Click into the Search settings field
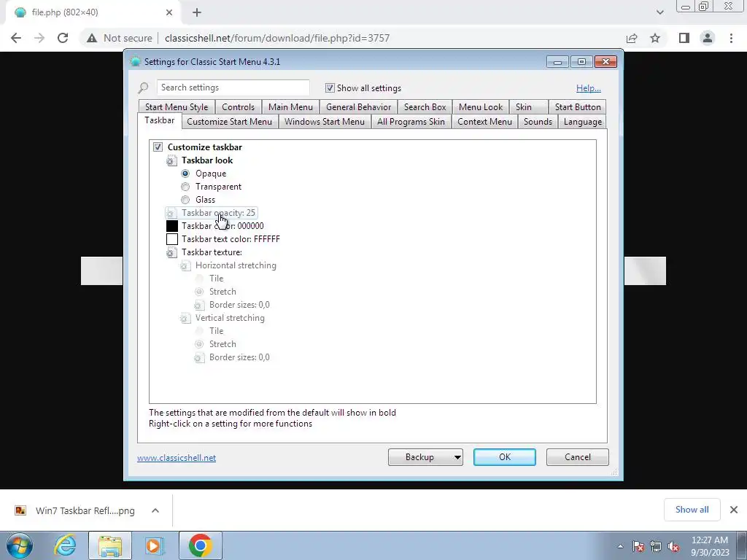The height and width of the screenshot is (560, 747). [233, 87]
